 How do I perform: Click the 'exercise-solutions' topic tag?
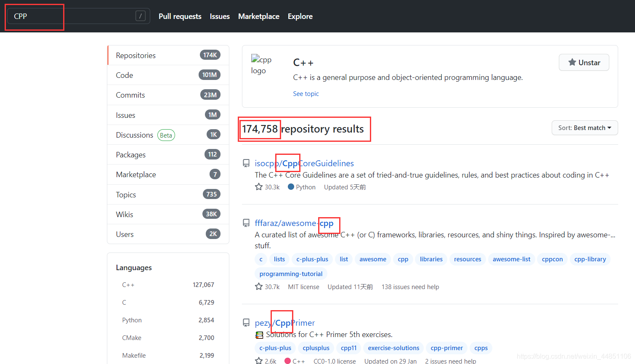[394, 348]
